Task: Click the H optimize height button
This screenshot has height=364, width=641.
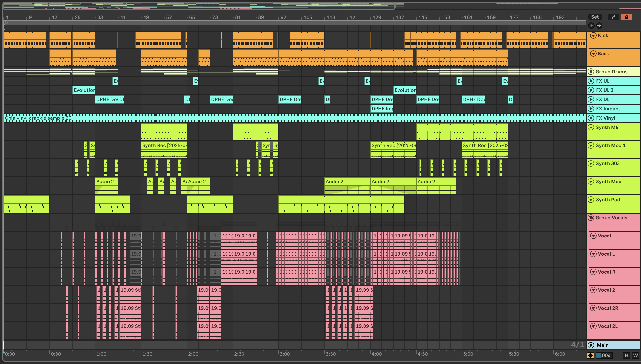Action: tap(626, 355)
